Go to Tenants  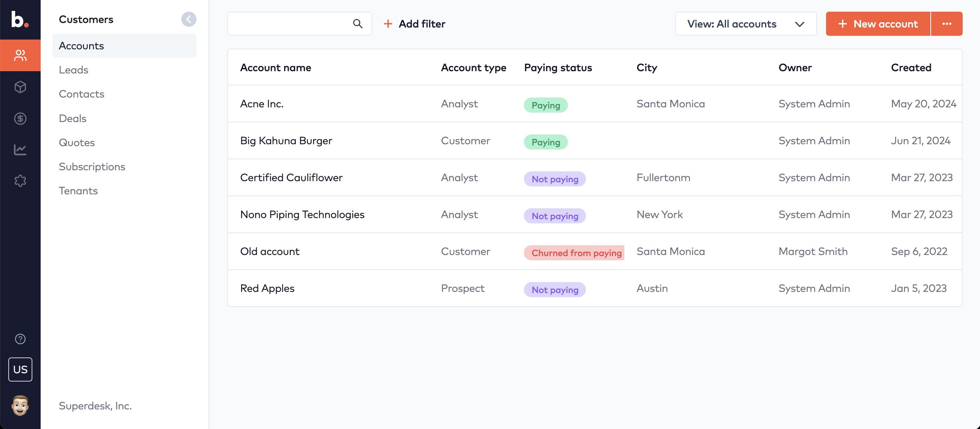[78, 191]
